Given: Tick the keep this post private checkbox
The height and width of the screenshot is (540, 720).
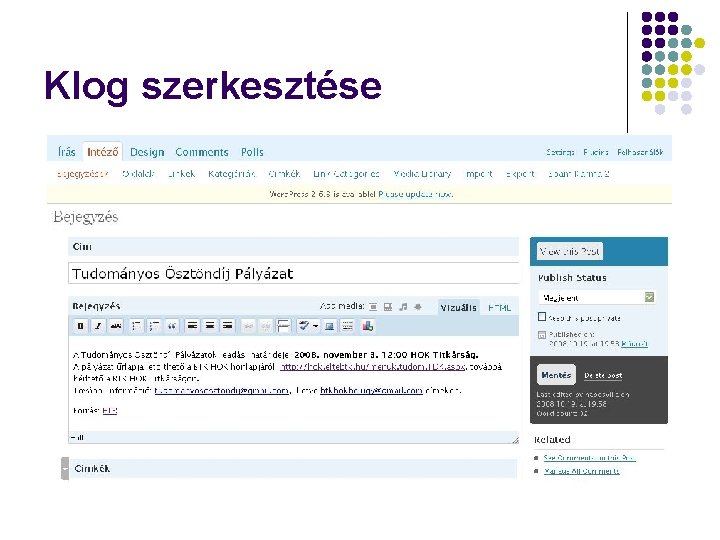Looking at the screenshot, I should (x=542, y=317).
